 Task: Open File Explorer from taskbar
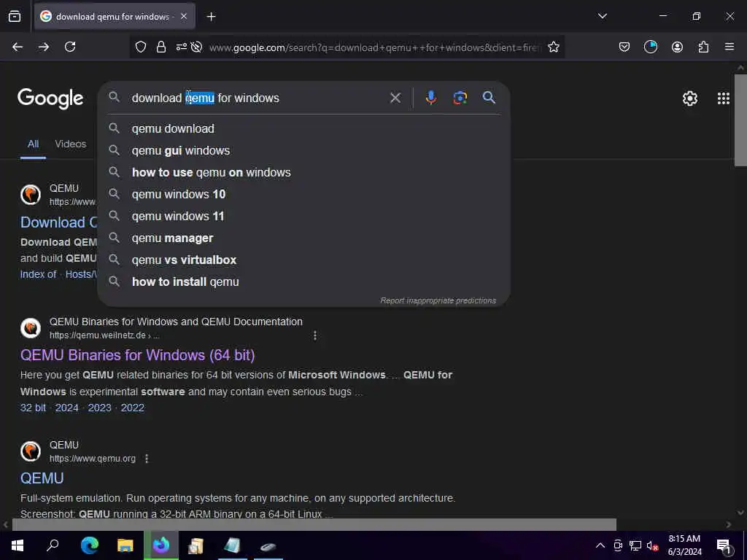(x=125, y=545)
